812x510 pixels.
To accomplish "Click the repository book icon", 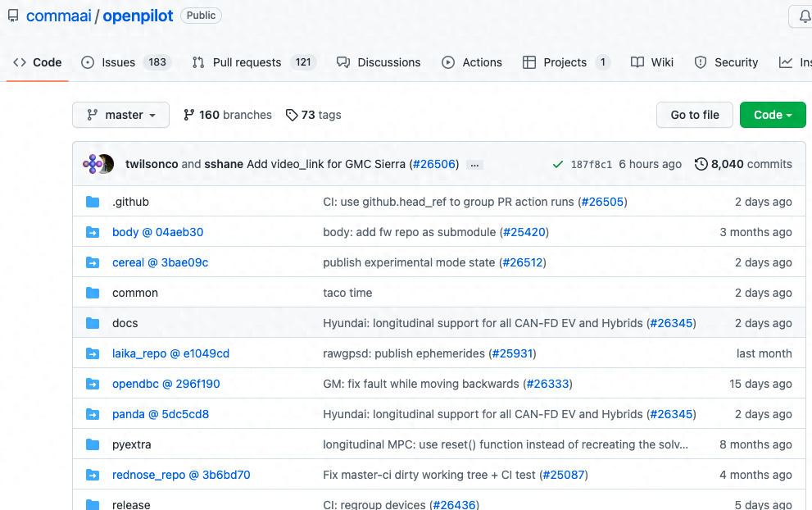I will 13,16.
